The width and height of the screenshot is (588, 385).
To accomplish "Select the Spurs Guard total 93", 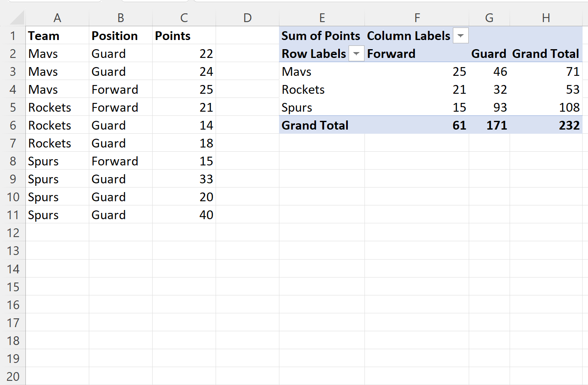I will click(x=489, y=107).
